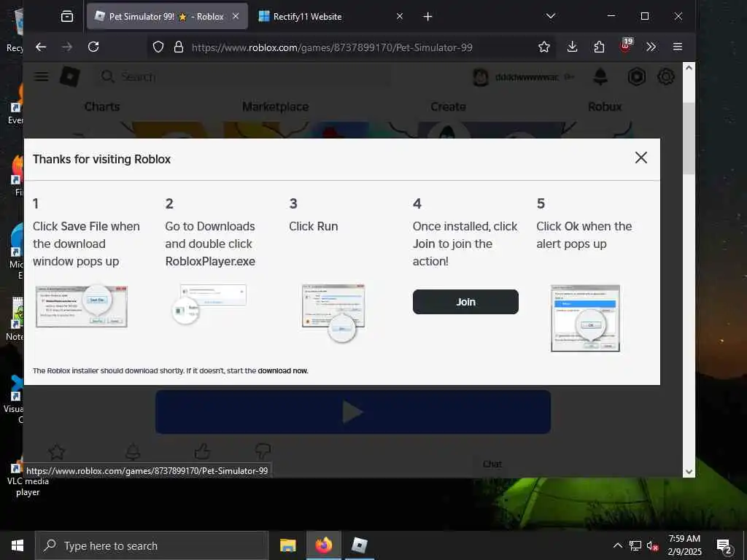Close the Pet Simulator 99 tab

click(236, 16)
